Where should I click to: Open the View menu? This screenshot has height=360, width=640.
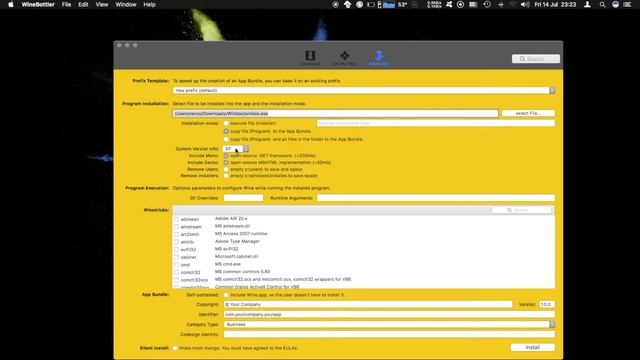click(x=102, y=4)
